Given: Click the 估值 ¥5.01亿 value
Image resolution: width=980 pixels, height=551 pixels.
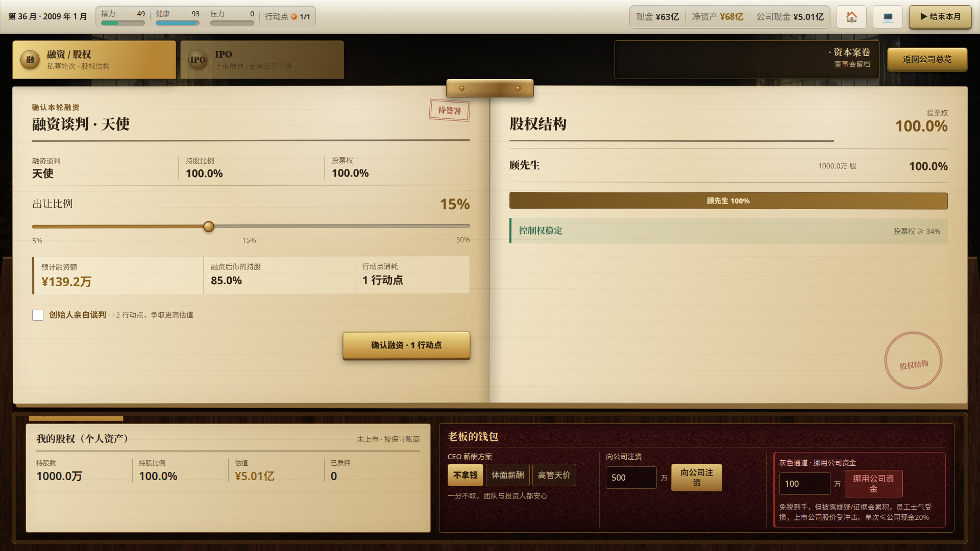Looking at the screenshot, I should point(254,477).
